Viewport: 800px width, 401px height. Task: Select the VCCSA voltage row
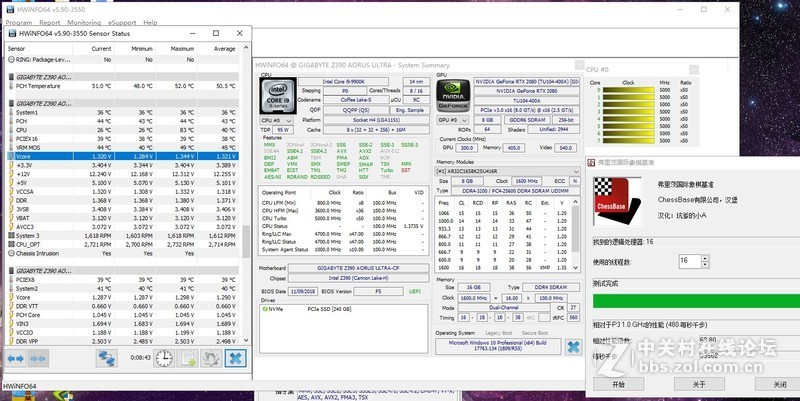(x=122, y=191)
